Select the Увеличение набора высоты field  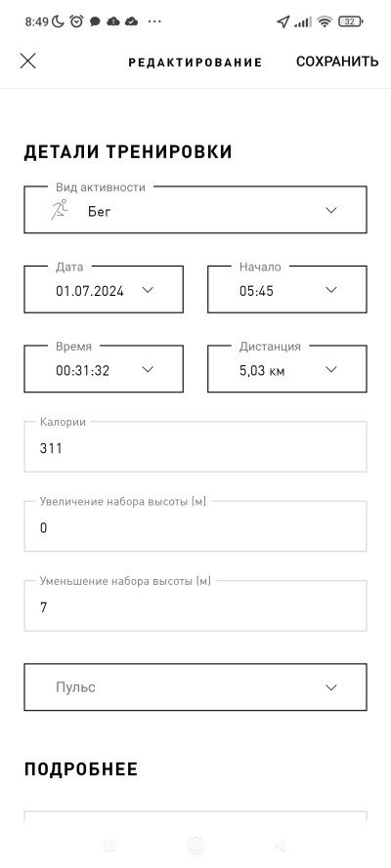195,526
